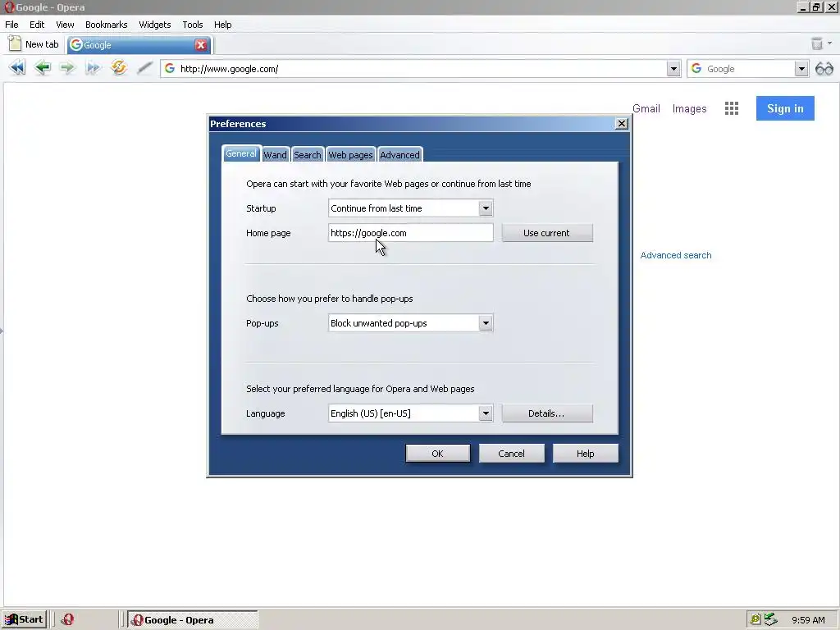The image size is (840, 630).
Task: Open the Edit menu
Action: tap(37, 25)
